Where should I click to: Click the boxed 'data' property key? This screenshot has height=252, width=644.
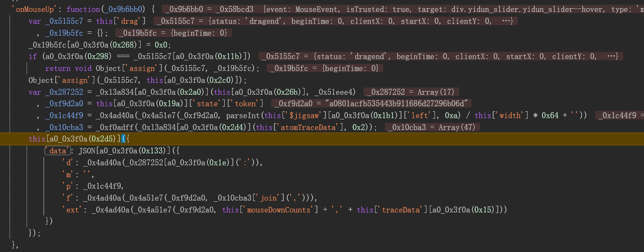pyautogui.click(x=57, y=150)
